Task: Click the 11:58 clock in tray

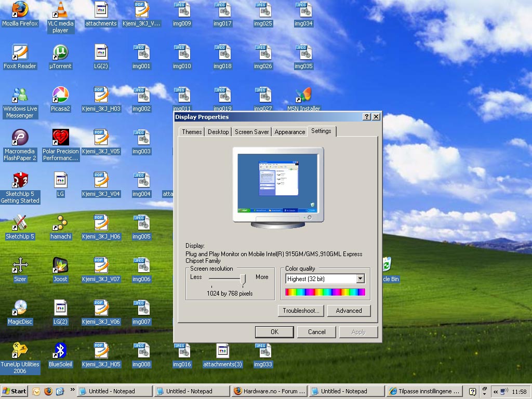Action: point(519,392)
